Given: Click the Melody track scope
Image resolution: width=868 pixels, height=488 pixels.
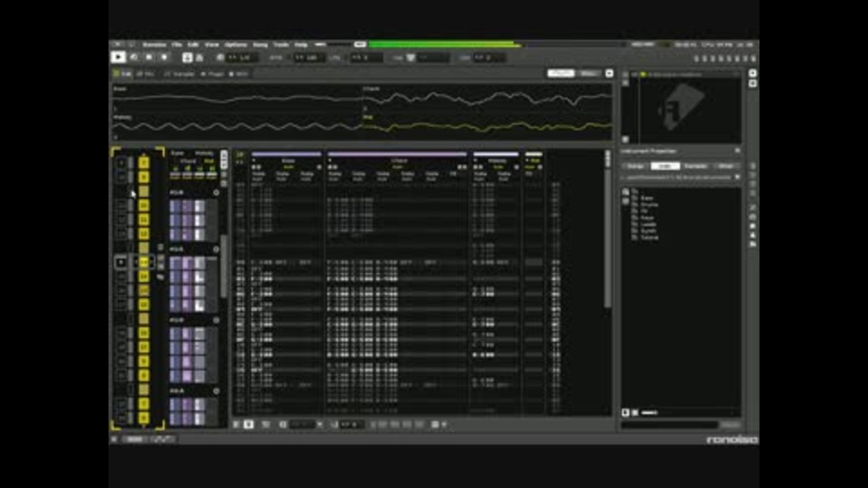Looking at the screenshot, I should point(236,127).
